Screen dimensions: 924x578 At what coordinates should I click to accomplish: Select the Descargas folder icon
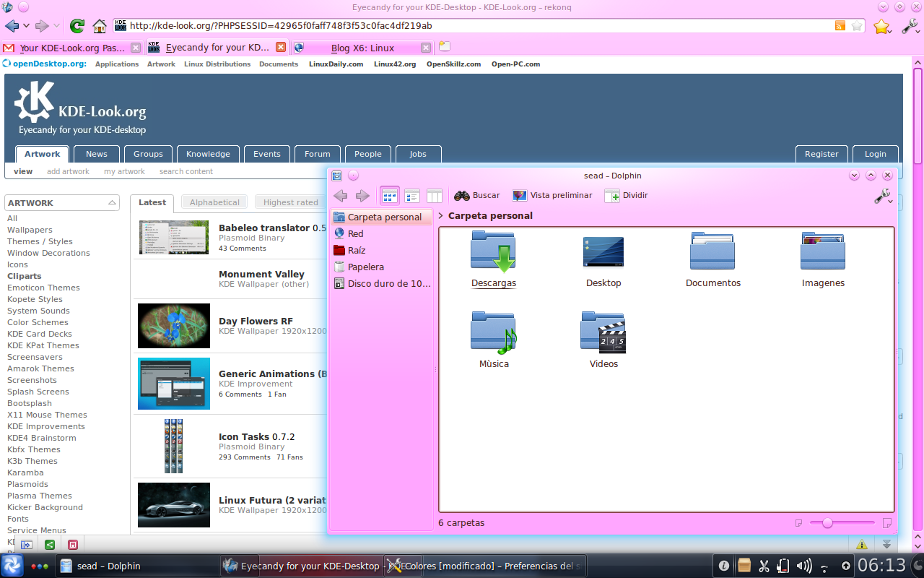click(x=494, y=251)
